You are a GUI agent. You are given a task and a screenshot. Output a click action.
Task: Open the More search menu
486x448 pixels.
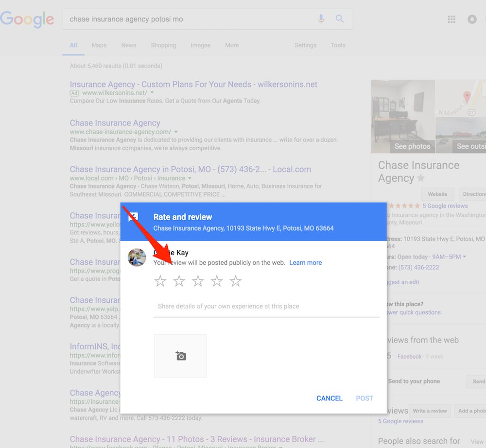tap(232, 45)
